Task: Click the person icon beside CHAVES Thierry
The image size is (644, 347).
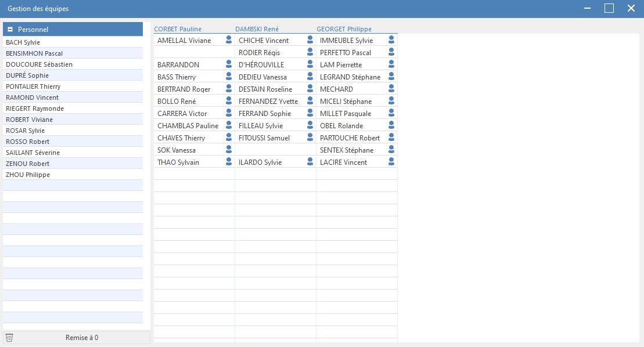Action: pos(229,137)
